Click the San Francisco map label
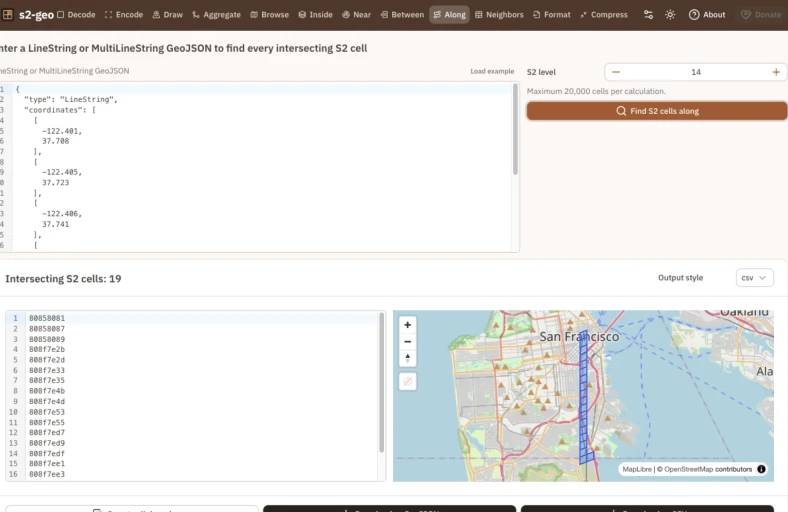 579,337
